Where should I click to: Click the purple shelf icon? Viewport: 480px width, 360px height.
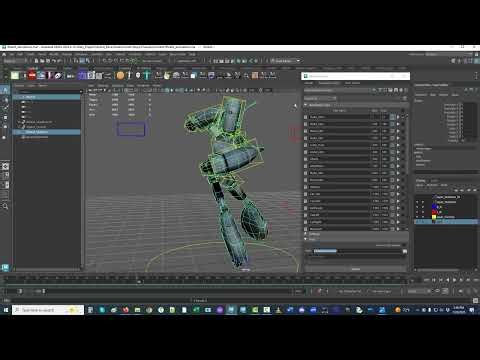click(x=82, y=75)
